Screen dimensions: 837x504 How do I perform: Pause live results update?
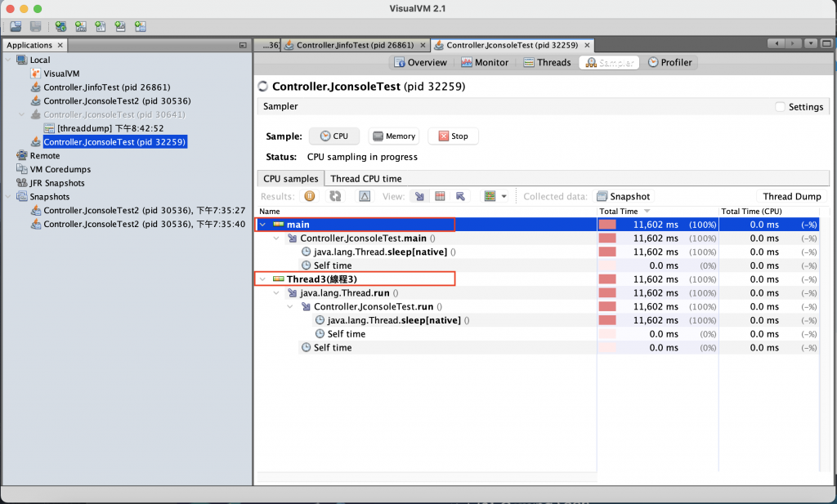pos(310,196)
